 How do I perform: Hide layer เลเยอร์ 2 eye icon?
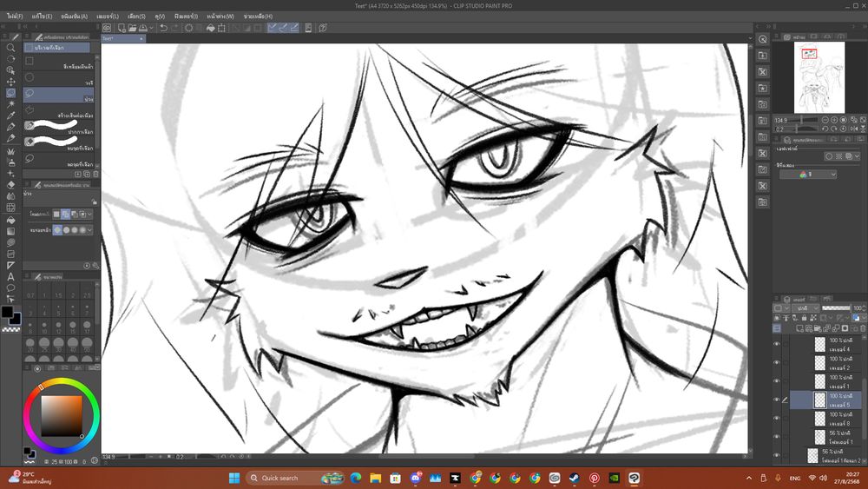click(x=777, y=362)
